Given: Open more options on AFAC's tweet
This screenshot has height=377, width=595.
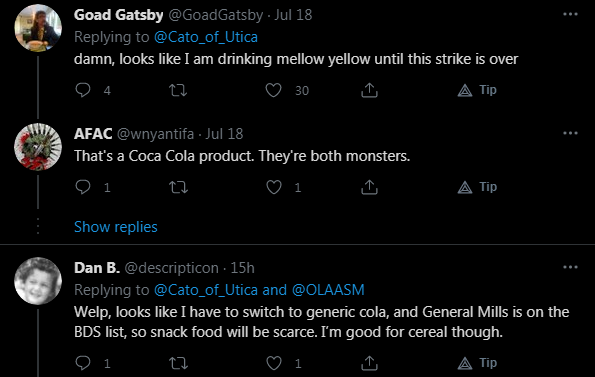Looking at the screenshot, I should pos(570,133).
